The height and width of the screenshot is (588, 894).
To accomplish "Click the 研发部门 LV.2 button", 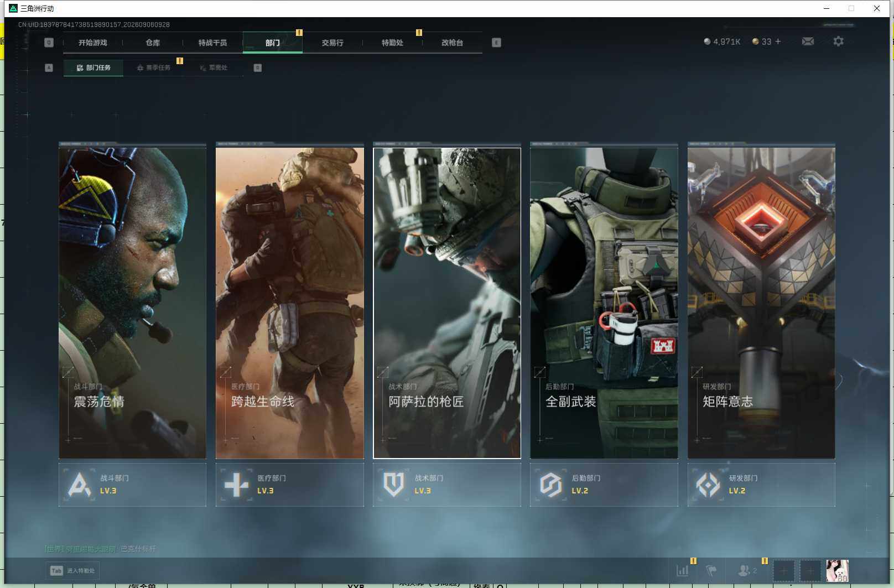I will click(x=761, y=485).
